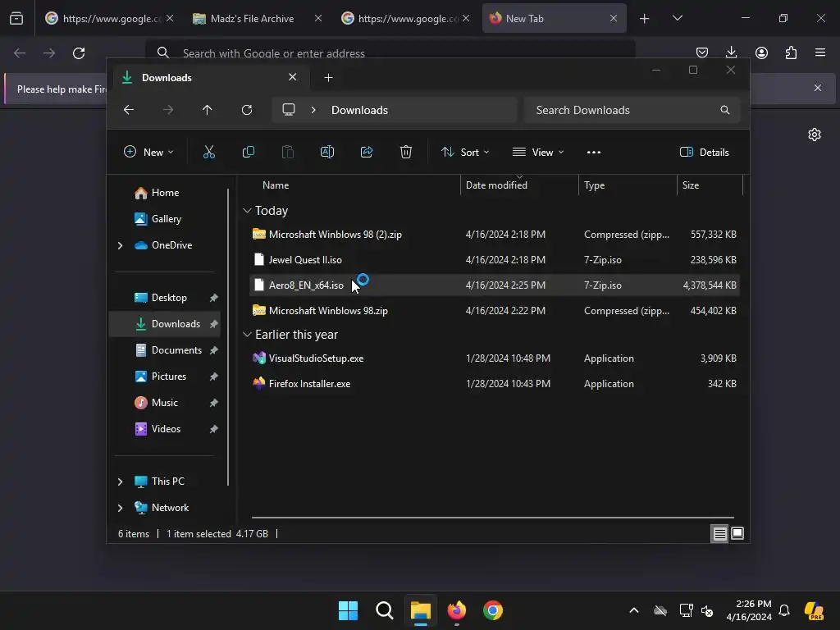Switch to details list view icon in status bar

(719, 533)
